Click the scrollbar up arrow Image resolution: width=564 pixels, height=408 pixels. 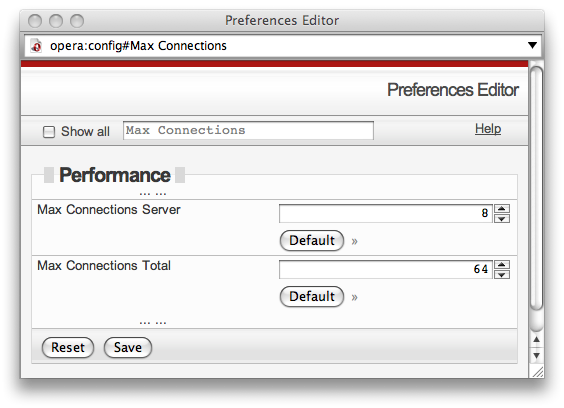tap(536, 339)
